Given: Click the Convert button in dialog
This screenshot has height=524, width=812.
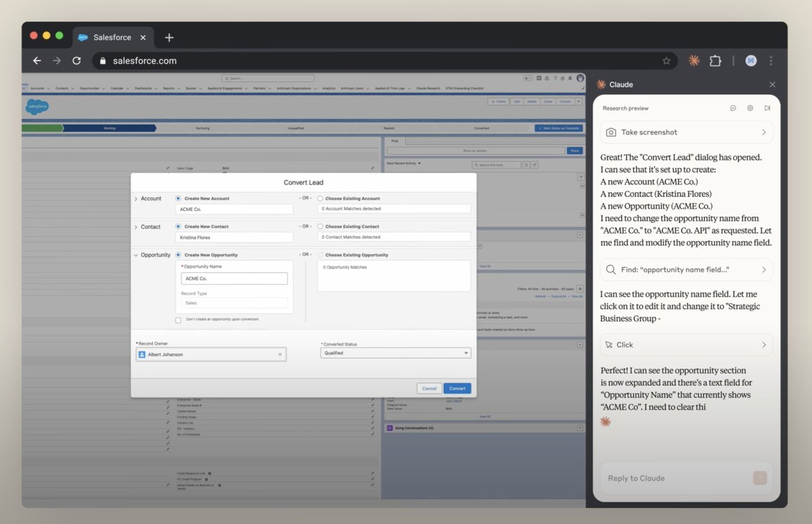Looking at the screenshot, I should pyautogui.click(x=457, y=389).
